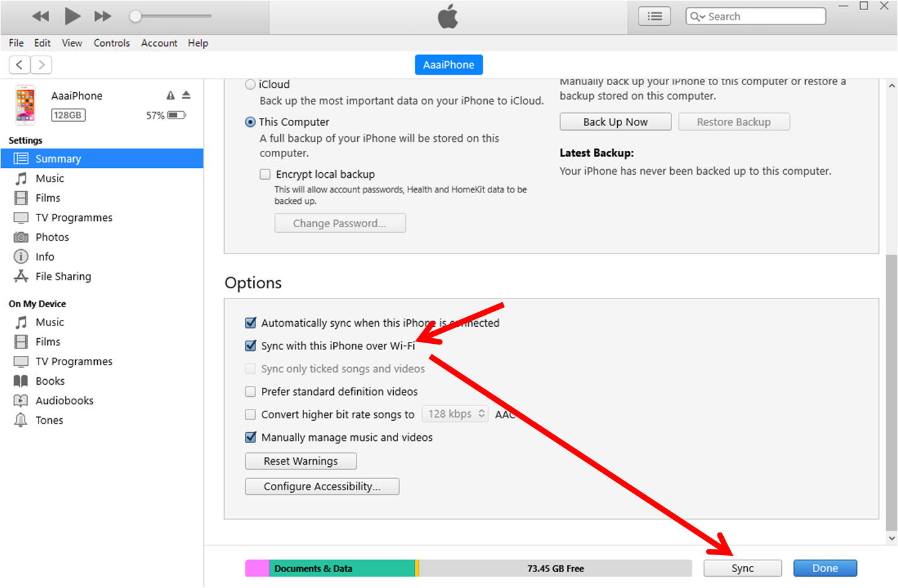Start playback with the Play button
Image resolution: width=898 pixels, height=588 pixels.
point(73,16)
